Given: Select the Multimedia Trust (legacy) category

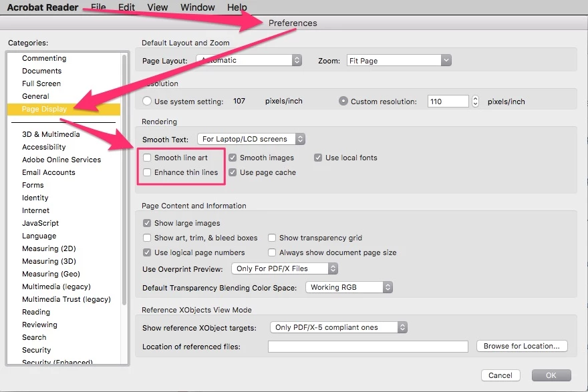Looking at the screenshot, I should [x=66, y=299].
